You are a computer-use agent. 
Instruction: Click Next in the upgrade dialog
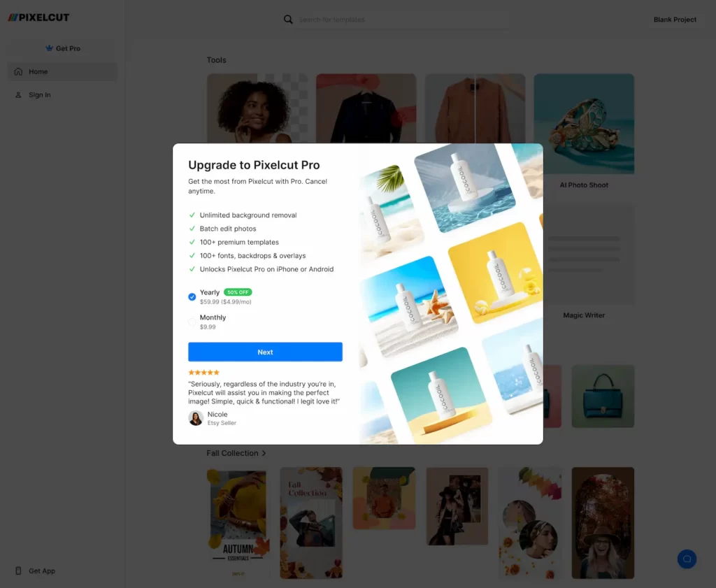click(x=265, y=352)
